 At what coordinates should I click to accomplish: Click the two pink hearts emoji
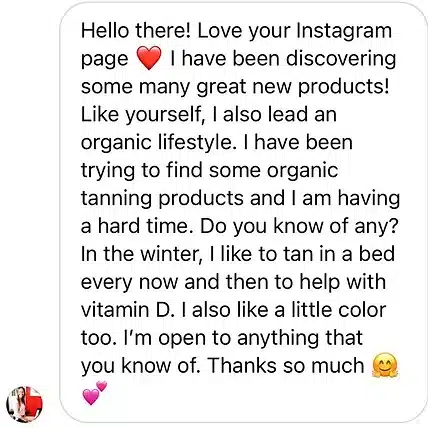tap(95, 393)
